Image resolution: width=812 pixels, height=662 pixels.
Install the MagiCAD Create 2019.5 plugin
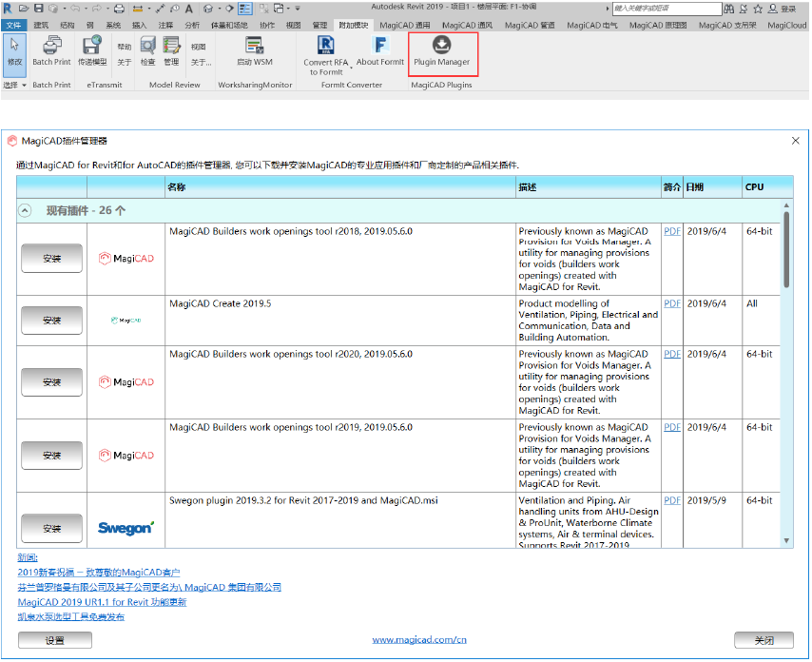coord(51,321)
